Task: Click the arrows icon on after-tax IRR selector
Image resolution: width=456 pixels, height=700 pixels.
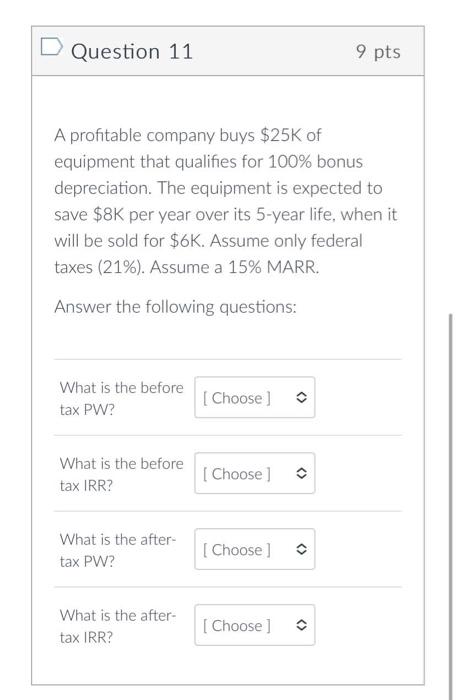Action: click(301, 625)
